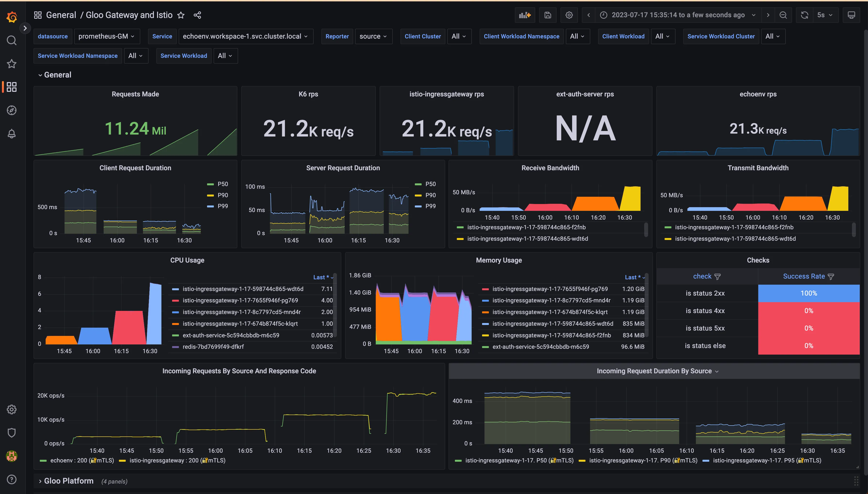
Task: Add a new panel to the dashboard
Action: [525, 15]
